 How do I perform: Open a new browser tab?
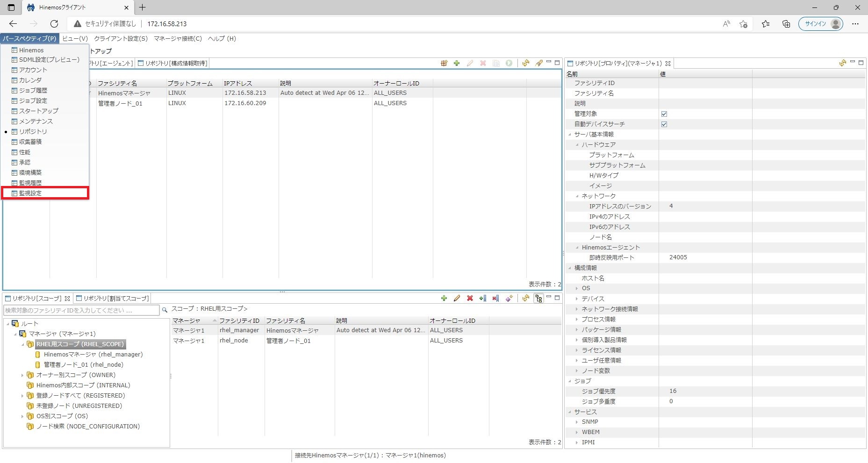[143, 7]
